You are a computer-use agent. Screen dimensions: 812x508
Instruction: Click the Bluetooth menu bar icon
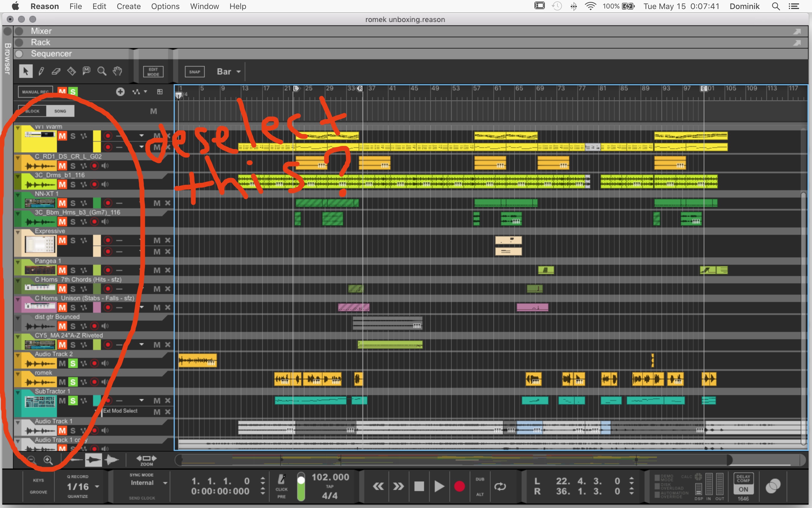(573, 6)
